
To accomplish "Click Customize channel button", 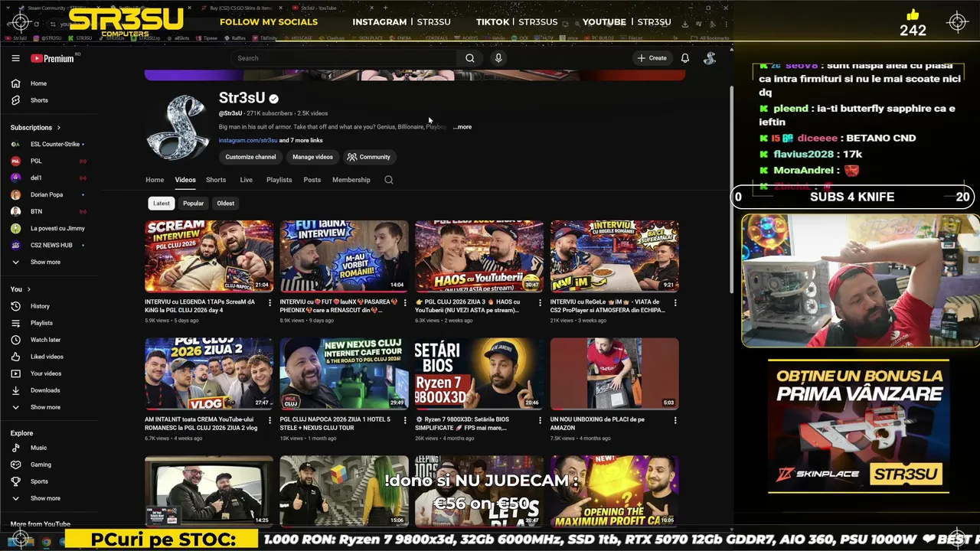I will click(x=250, y=157).
